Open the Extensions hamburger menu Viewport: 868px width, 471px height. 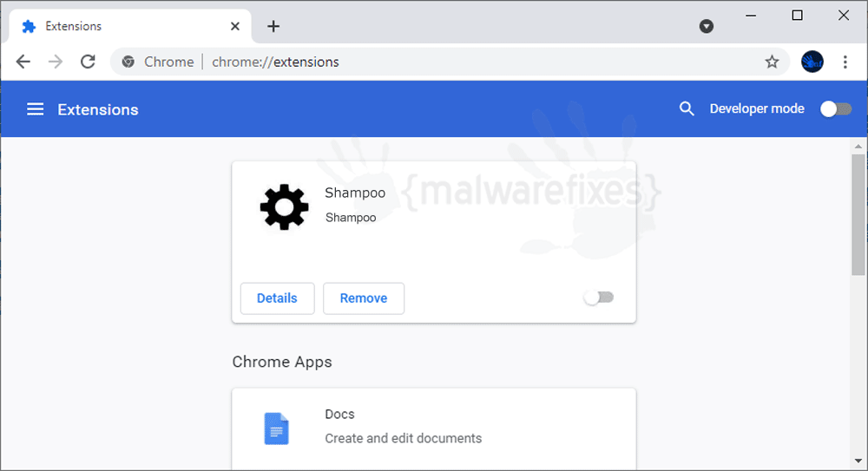[x=35, y=109]
